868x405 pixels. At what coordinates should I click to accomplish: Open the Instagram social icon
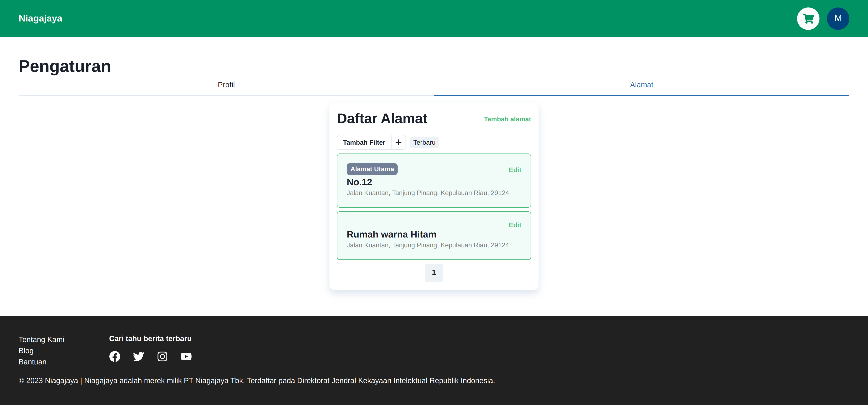tap(162, 356)
